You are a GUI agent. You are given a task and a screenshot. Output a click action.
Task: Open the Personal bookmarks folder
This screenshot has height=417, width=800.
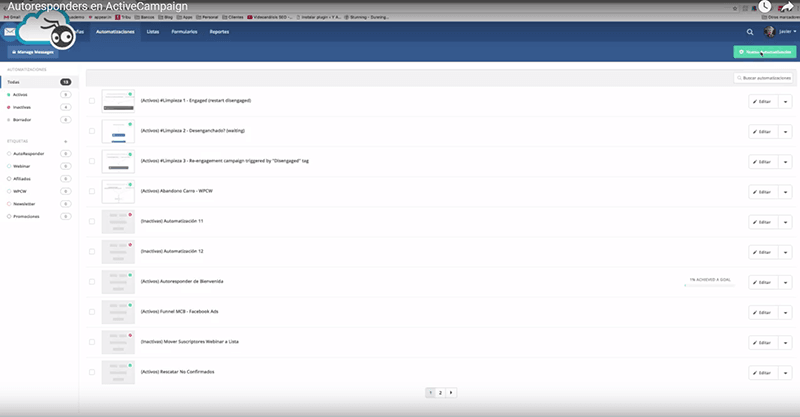pyautogui.click(x=207, y=17)
